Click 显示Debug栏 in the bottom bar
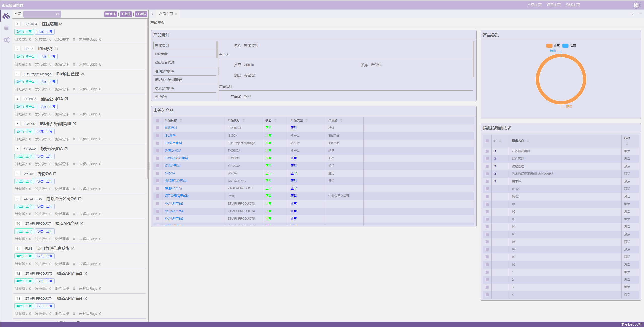Screen dimensions: 644x327 tap(631, 324)
